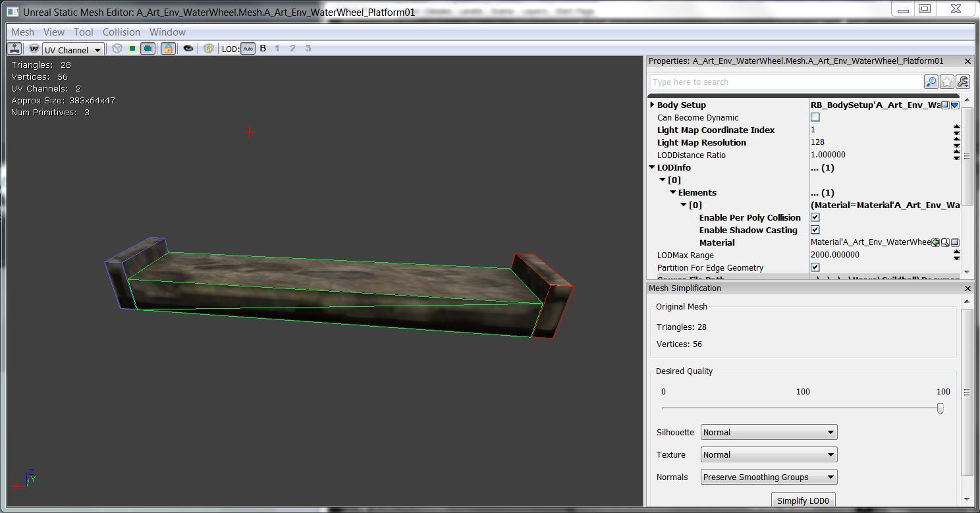Click the camera lock padlock icon

[168, 49]
